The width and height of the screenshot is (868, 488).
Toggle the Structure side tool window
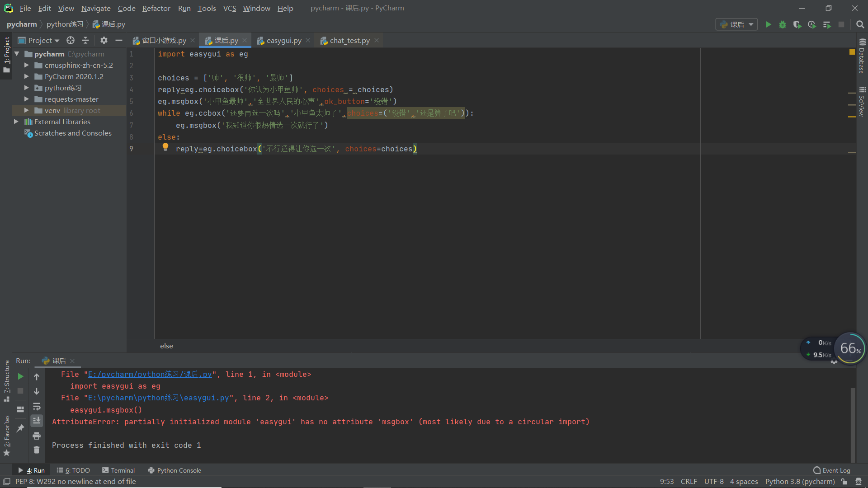[x=6, y=381]
